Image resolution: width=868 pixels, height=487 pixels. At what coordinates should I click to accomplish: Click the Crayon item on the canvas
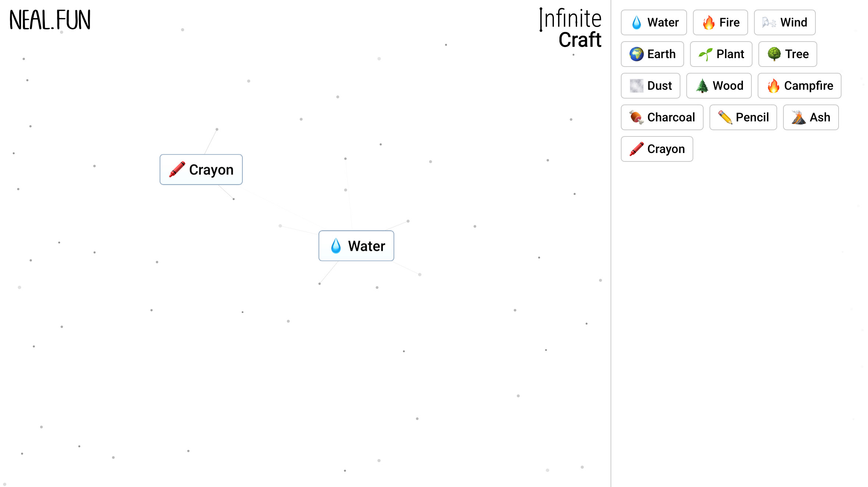pos(201,170)
